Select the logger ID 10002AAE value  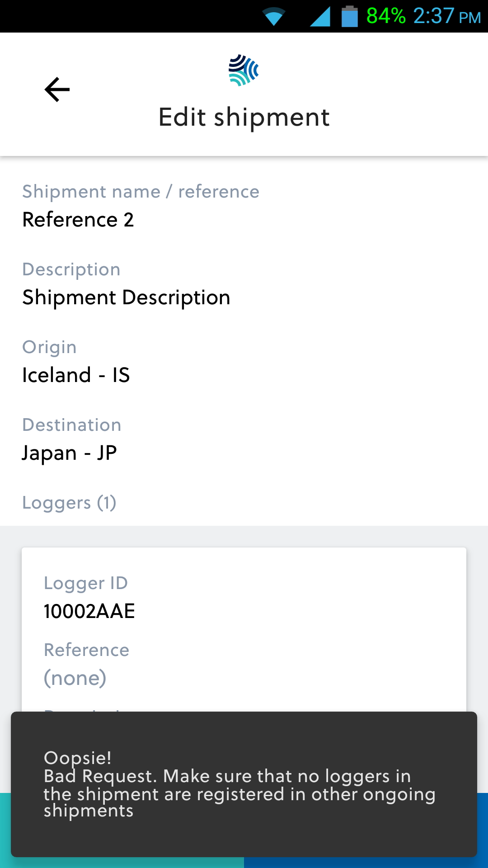(x=89, y=611)
